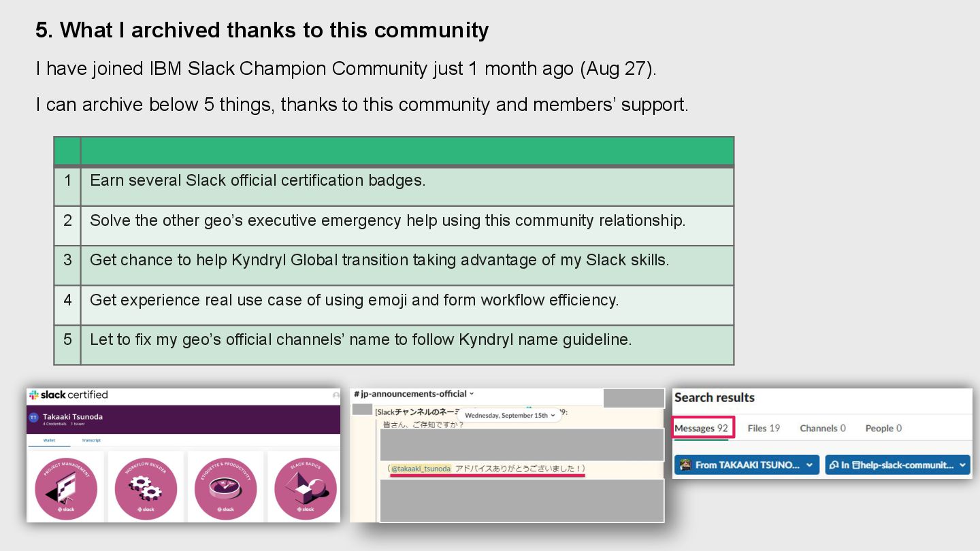The image size is (980, 551).
Task: Select the Messages 92 tab
Action: (701, 428)
